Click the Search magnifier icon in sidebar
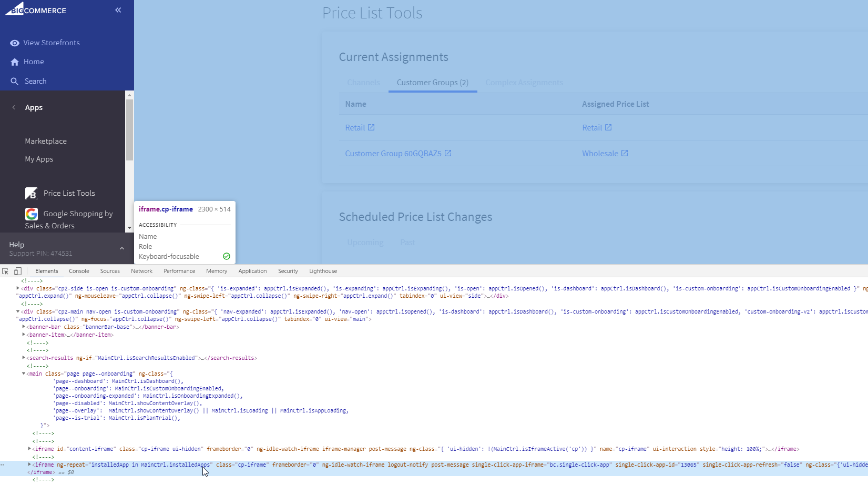The width and height of the screenshot is (868, 484). pyautogui.click(x=15, y=82)
